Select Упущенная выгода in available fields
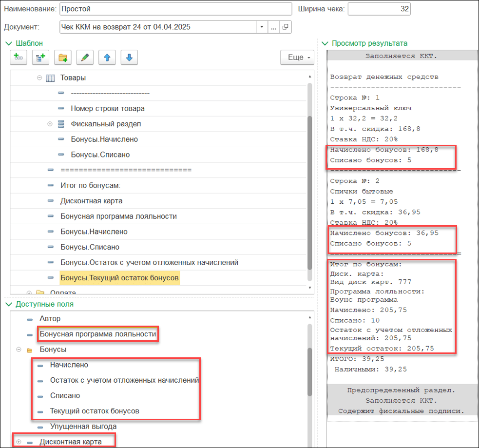479x448 pixels. pos(83,427)
